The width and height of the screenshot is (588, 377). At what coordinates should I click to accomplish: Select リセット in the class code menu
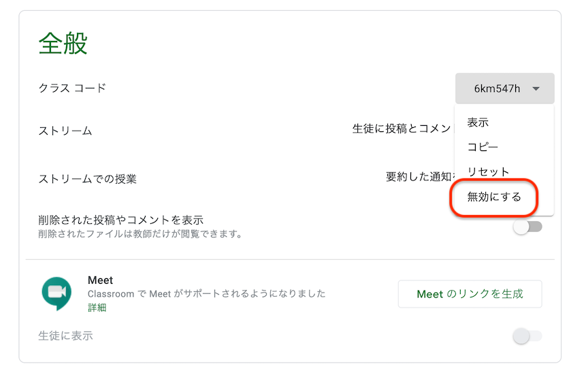pyautogui.click(x=488, y=171)
